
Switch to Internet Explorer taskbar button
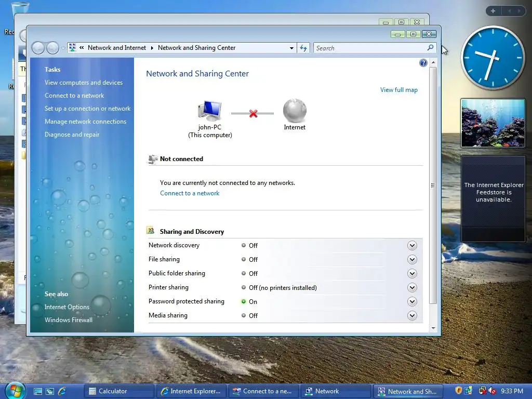[x=190, y=391]
